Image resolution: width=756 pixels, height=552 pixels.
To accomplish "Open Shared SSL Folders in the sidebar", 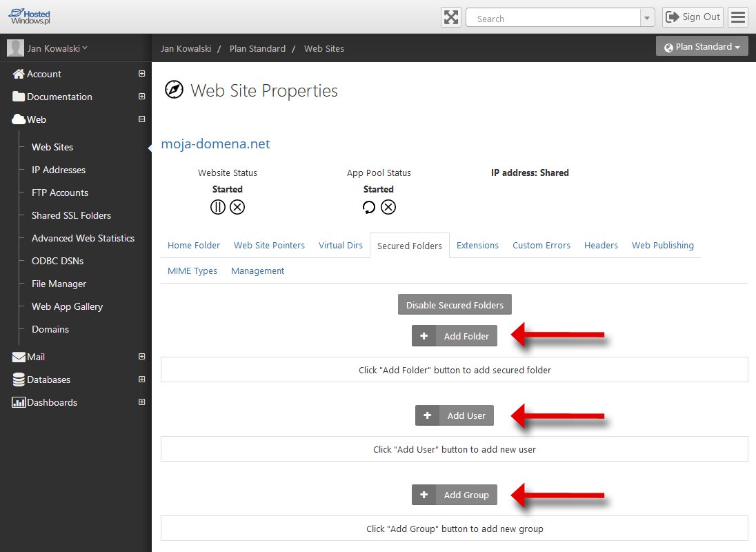I will pyautogui.click(x=71, y=215).
